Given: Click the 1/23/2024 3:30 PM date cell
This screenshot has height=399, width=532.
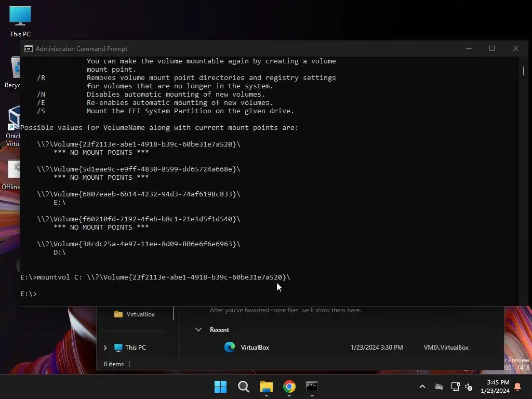Looking at the screenshot, I should click(x=377, y=348).
